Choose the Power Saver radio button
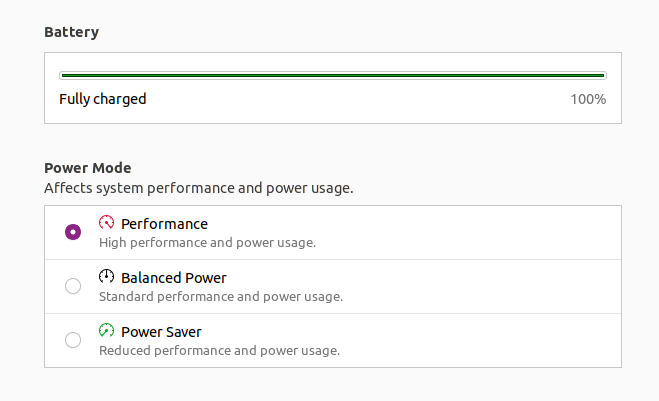This screenshot has height=401, width=659. (x=73, y=340)
